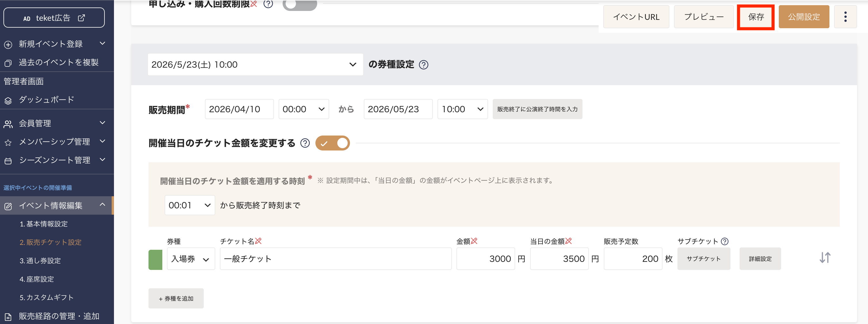The image size is (868, 324).
Task: Click help icon next to サブチケット label
Action: [724, 241]
